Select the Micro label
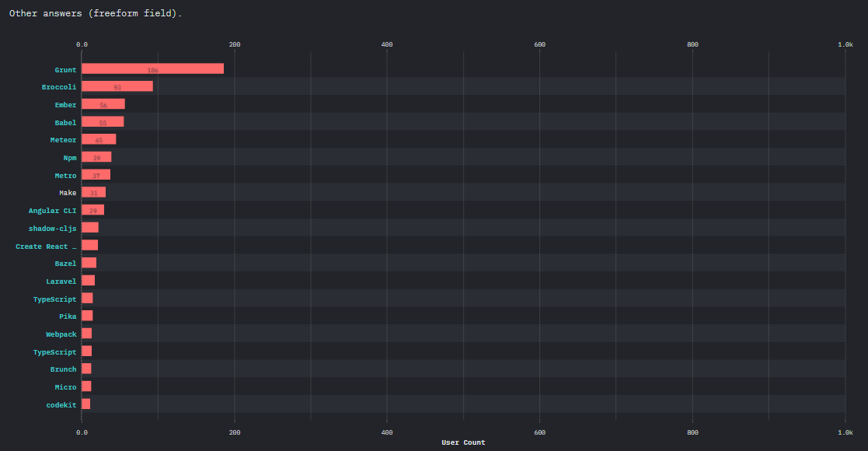 tap(65, 386)
